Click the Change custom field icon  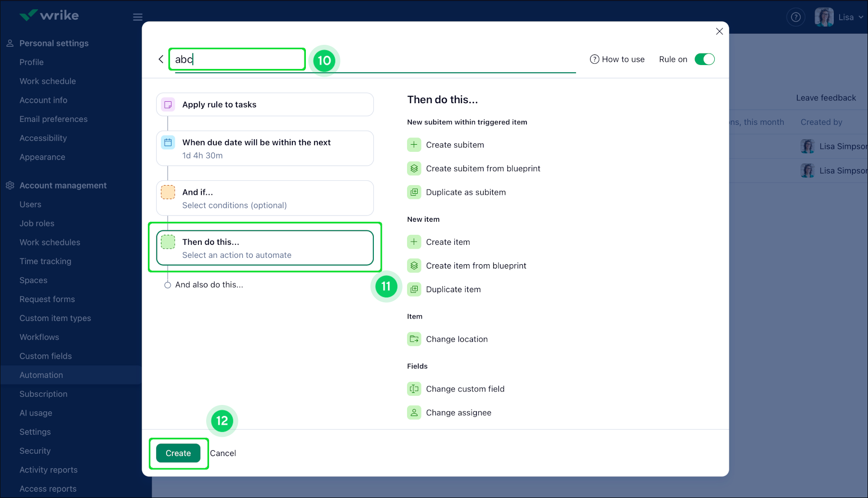click(x=414, y=389)
